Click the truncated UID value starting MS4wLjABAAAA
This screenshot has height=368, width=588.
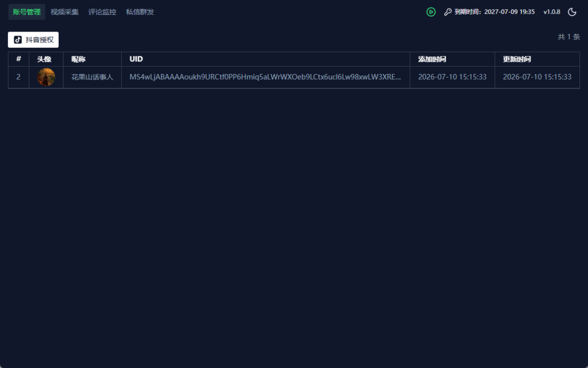click(265, 77)
